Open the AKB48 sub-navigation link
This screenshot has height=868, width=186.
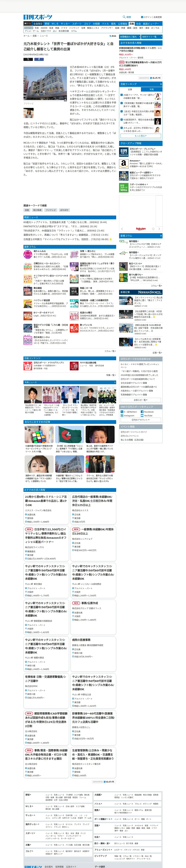click(44, 28)
